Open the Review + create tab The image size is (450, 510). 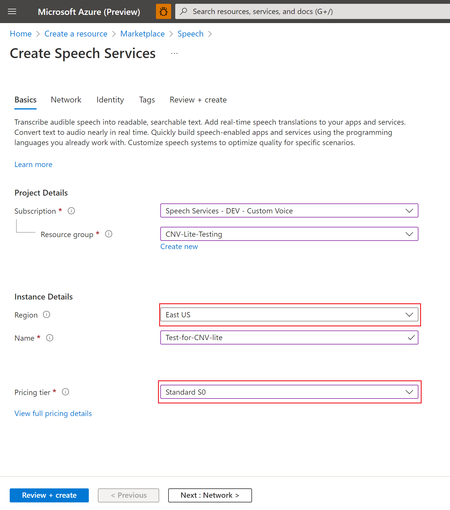(198, 100)
